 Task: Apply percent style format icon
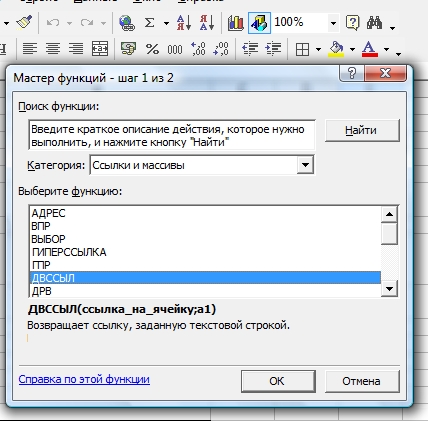coord(152,49)
